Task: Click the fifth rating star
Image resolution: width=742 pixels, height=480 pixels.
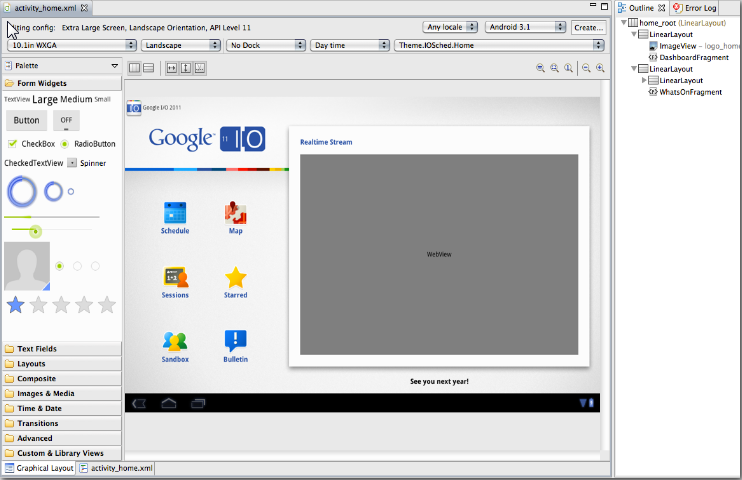Action: point(107,305)
